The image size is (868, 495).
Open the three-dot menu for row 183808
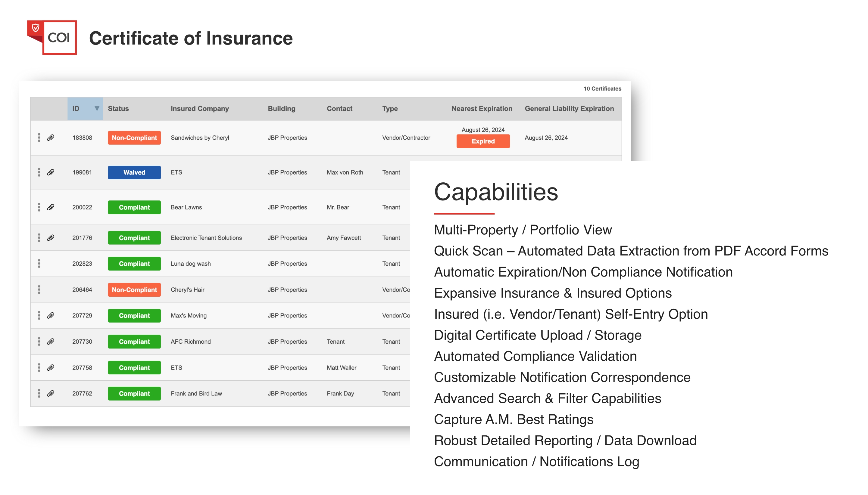pyautogui.click(x=39, y=138)
